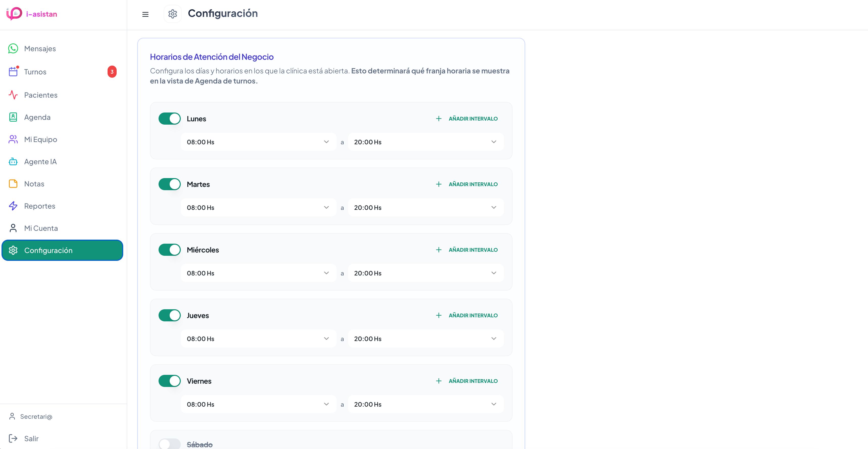Navigate to Pacientes
This screenshot has height=449, width=868.
click(x=62, y=95)
